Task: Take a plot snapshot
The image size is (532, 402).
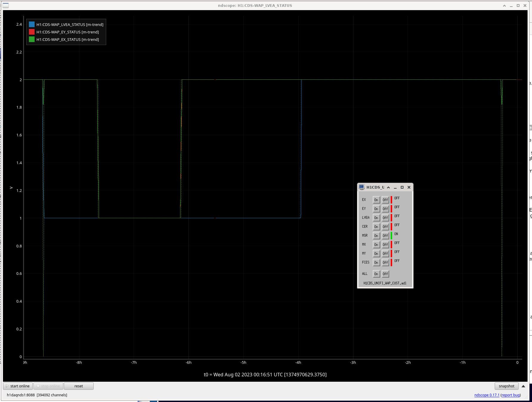Action: [x=506, y=386]
